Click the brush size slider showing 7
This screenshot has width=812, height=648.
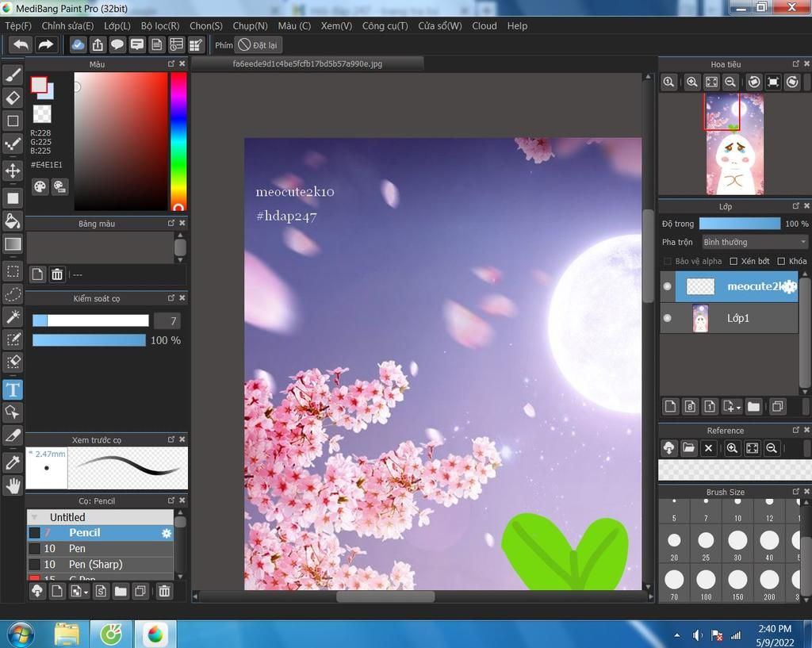[90, 320]
